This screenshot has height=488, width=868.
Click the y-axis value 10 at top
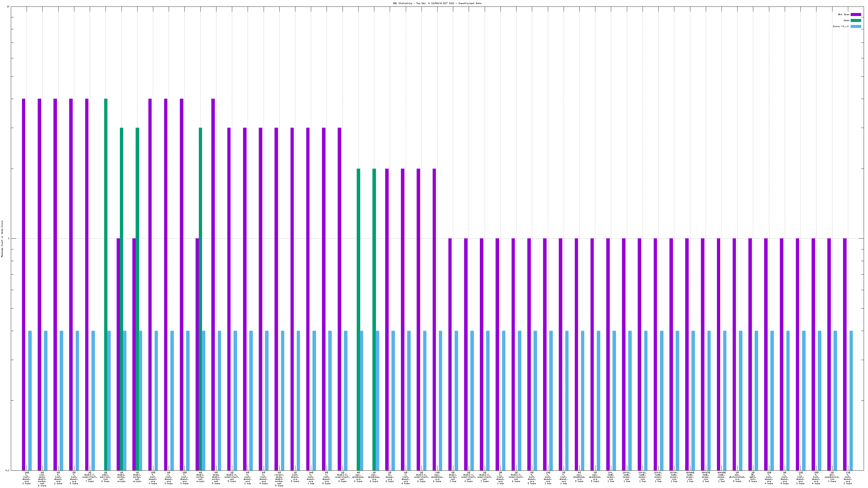point(8,7)
